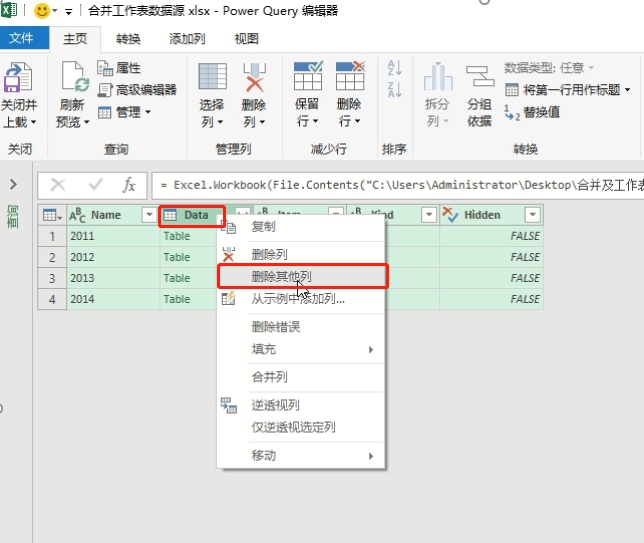Sort descending with the Z-A icon
The image size is (644, 543).
pos(394,90)
